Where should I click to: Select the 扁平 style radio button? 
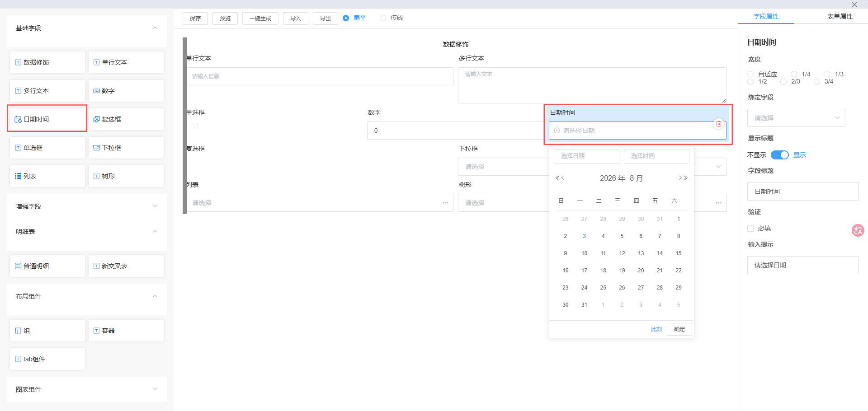click(346, 18)
